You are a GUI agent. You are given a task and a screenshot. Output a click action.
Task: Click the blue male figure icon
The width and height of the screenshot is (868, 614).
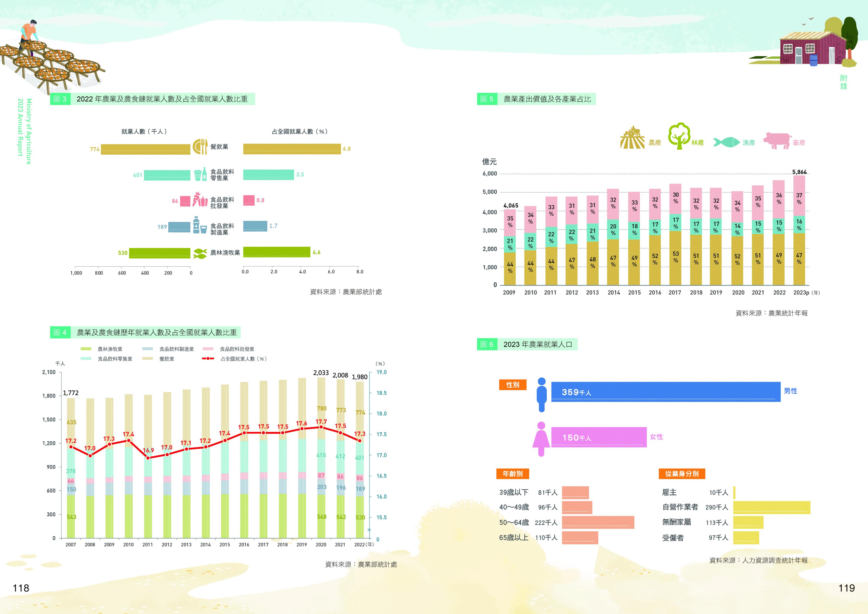(542, 394)
